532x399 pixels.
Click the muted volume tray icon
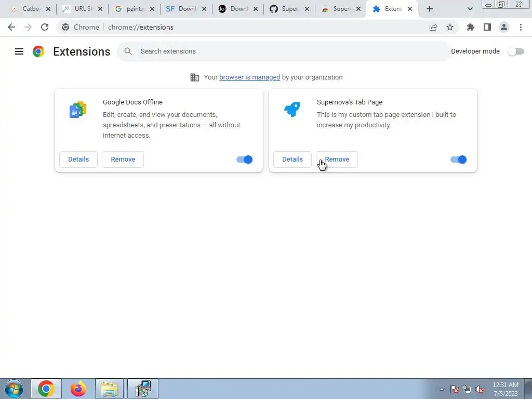(480, 390)
